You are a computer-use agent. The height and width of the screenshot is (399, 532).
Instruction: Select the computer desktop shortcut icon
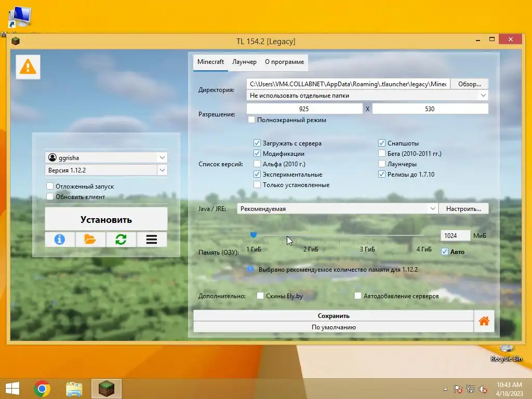(20, 17)
